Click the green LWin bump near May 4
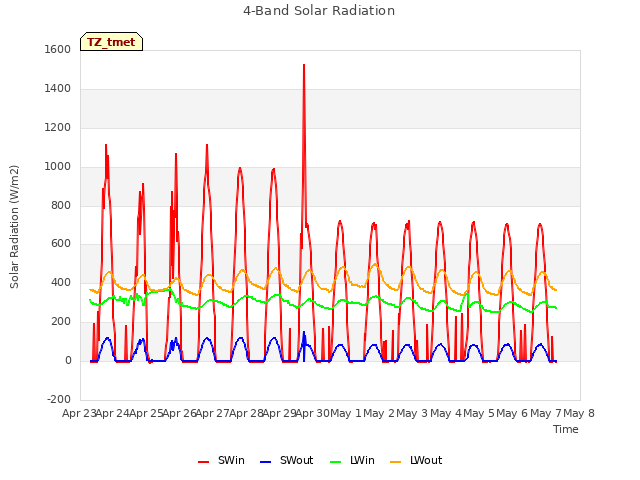The height and width of the screenshot is (480, 640). (467, 295)
